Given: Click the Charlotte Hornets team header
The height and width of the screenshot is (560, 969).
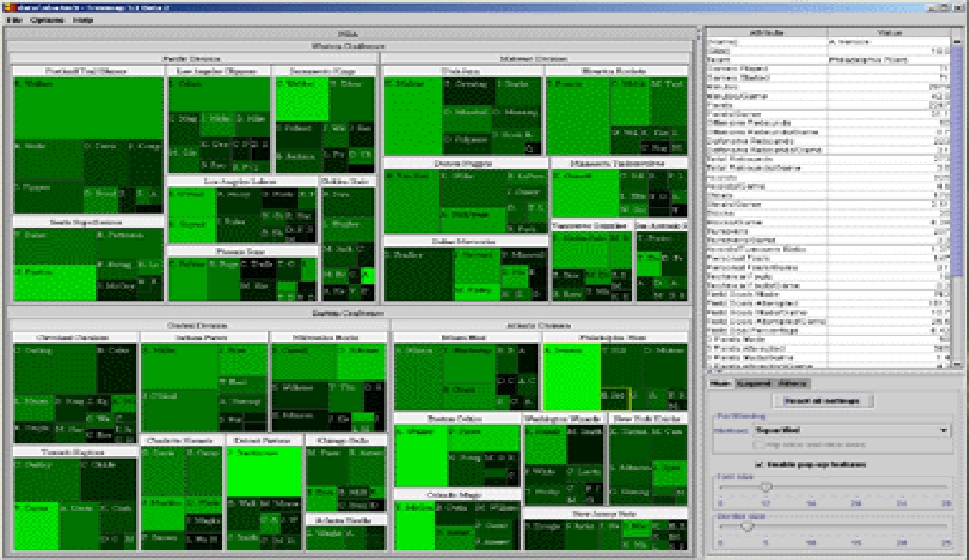Looking at the screenshot, I should (181, 440).
